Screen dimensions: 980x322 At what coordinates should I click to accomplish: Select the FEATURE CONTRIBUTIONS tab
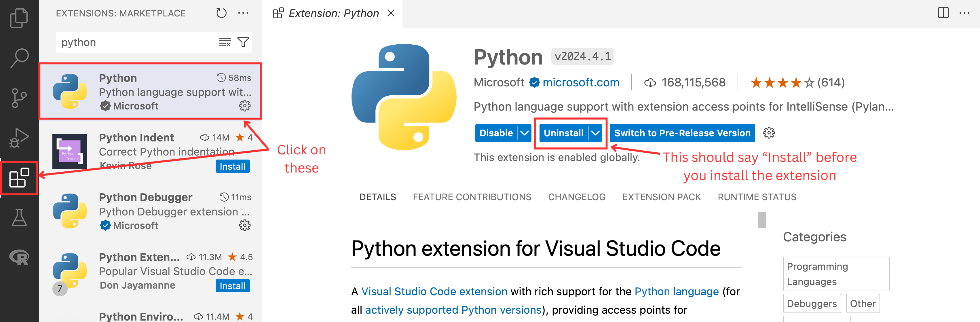(x=472, y=197)
